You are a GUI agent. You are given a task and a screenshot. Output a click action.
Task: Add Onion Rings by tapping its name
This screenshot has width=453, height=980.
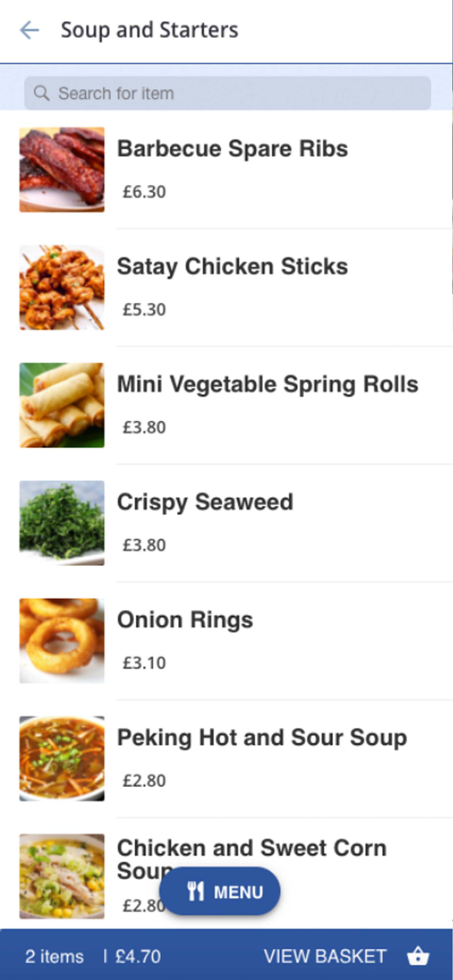click(x=185, y=620)
